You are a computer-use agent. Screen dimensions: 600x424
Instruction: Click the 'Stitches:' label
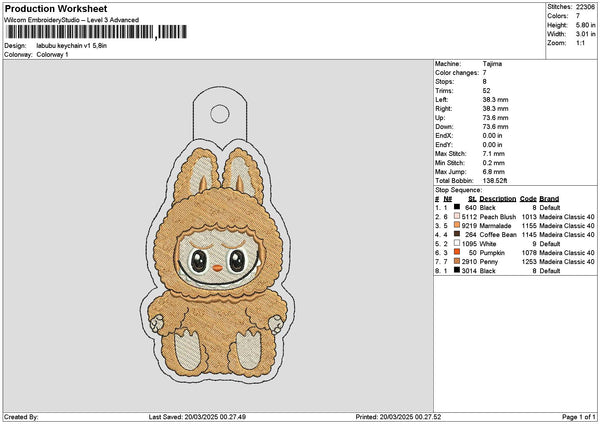tap(560, 7)
